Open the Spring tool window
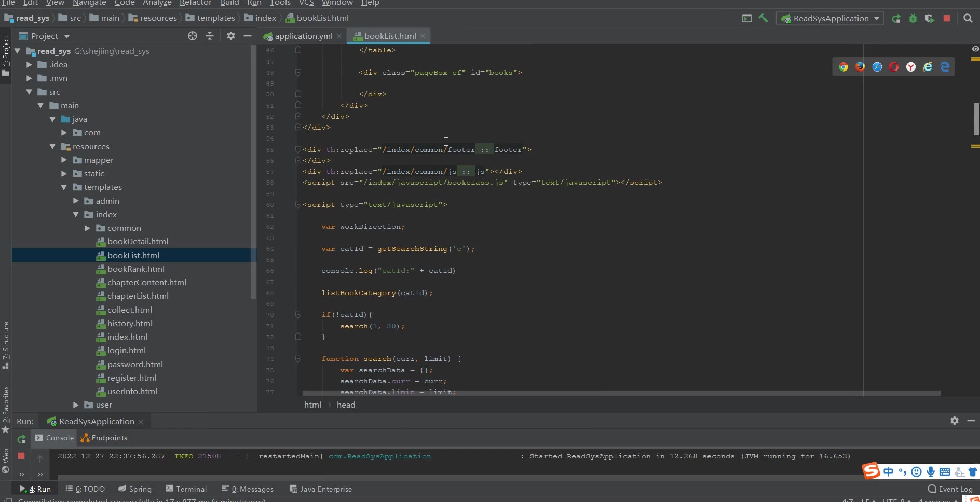 [135, 489]
